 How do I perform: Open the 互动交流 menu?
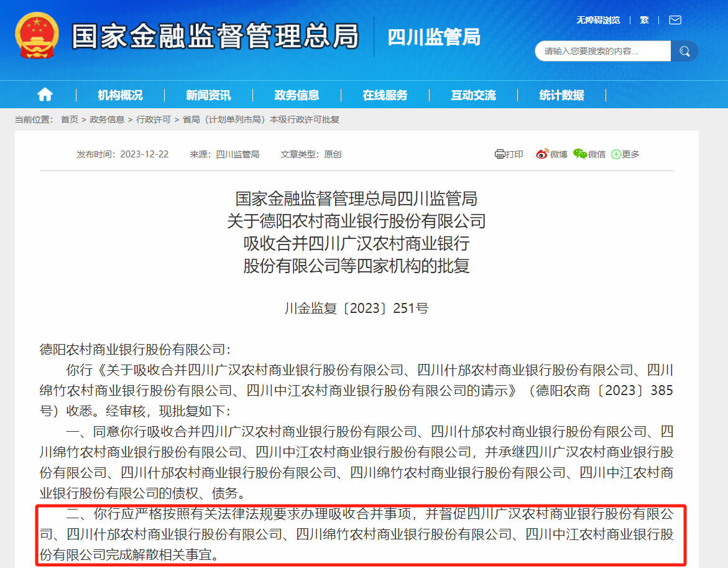pyautogui.click(x=473, y=95)
